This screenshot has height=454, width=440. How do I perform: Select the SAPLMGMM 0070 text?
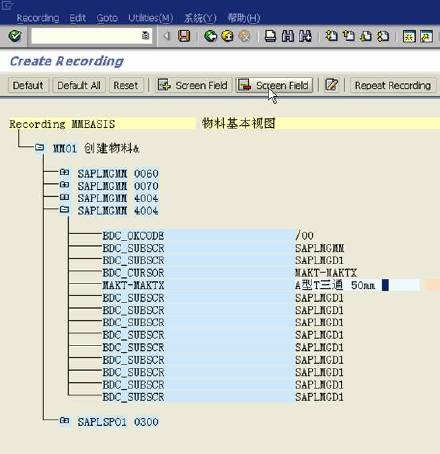(x=118, y=186)
